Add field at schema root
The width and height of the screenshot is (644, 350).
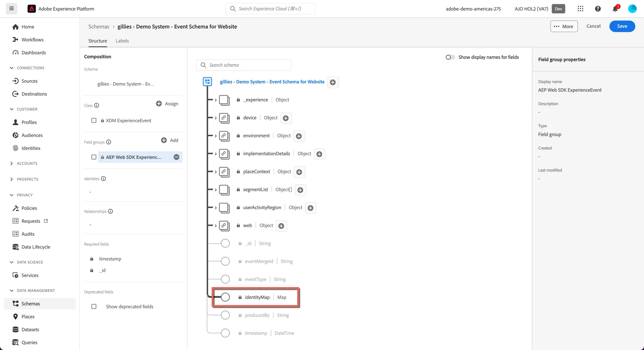tap(333, 82)
